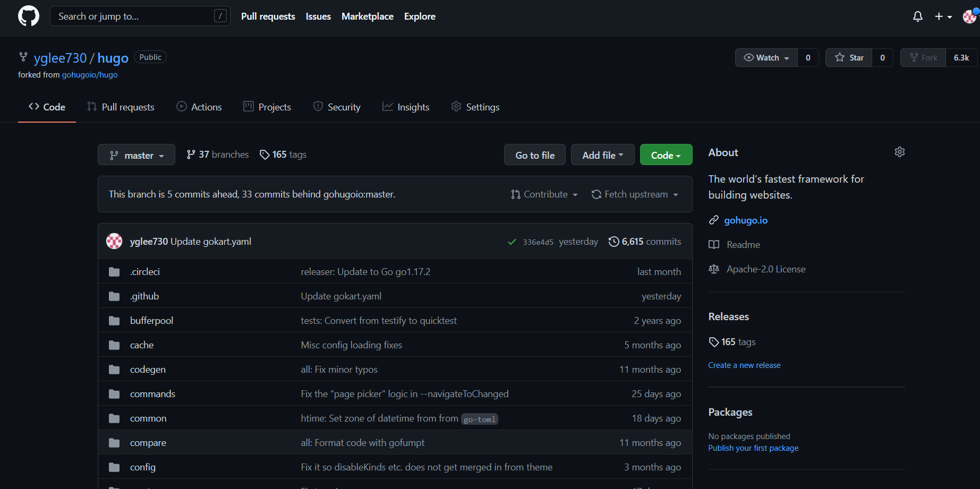Click Publish your first package

753,448
